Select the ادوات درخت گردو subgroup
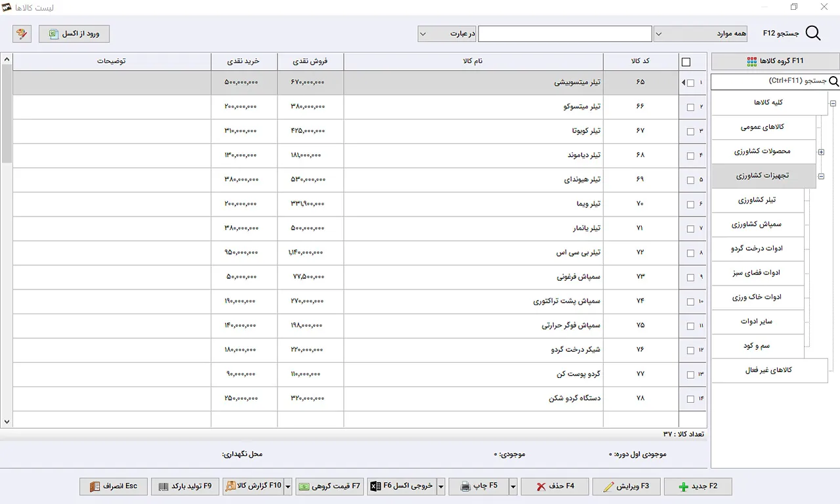 click(758, 249)
